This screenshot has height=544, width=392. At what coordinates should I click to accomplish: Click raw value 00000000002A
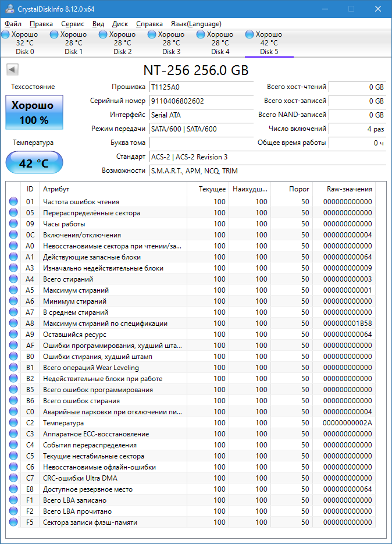pyautogui.click(x=347, y=423)
